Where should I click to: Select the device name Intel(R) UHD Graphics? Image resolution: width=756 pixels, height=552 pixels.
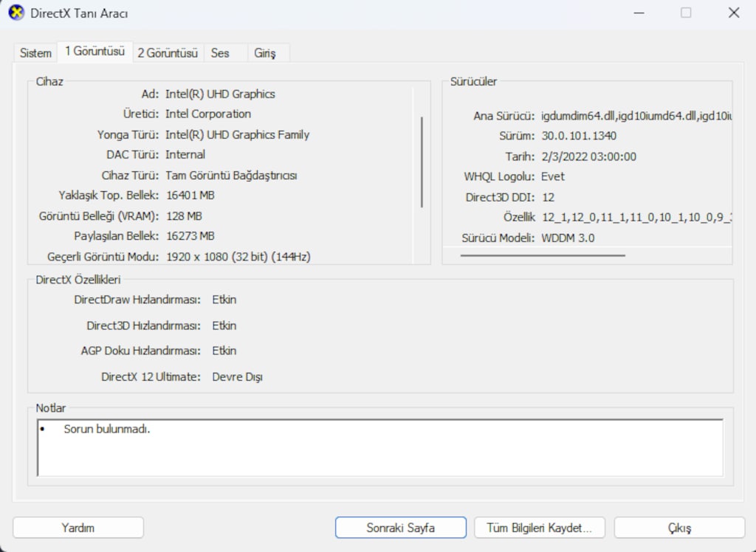(220, 94)
